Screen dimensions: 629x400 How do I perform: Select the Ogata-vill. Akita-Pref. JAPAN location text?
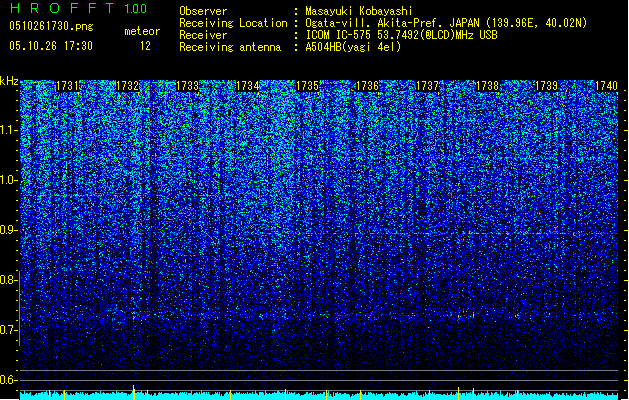coord(446,23)
